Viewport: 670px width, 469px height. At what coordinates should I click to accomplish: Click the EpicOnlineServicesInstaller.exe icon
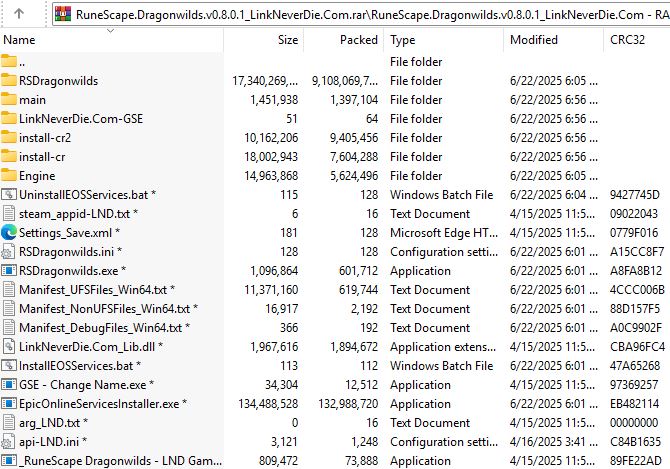coord(9,404)
